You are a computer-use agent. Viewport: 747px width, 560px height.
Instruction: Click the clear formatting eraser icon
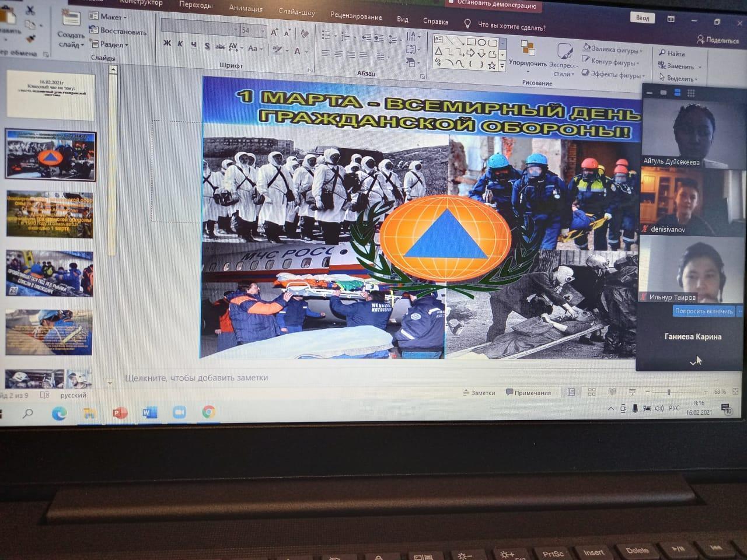pyautogui.click(x=304, y=34)
